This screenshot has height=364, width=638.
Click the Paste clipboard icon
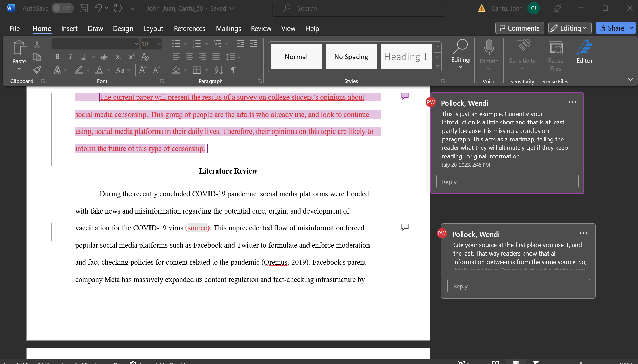point(20,48)
